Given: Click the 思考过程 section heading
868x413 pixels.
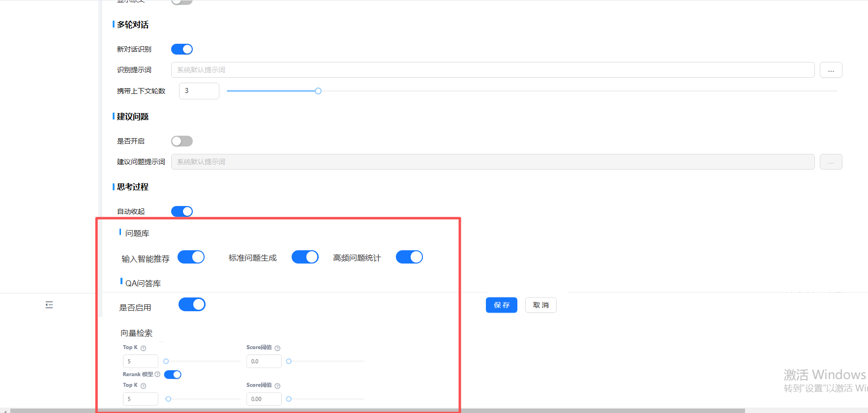Looking at the screenshot, I should pyautogui.click(x=133, y=187).
